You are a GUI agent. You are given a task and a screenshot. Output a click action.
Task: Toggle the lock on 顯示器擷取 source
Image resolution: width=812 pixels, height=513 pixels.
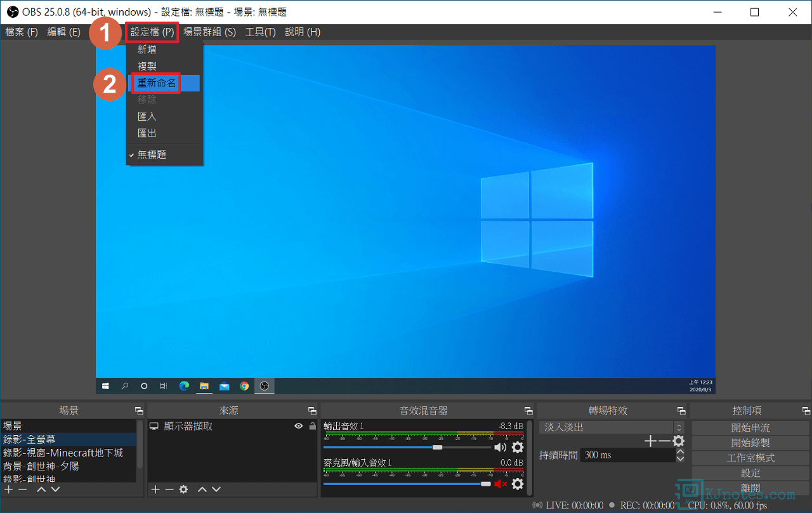(312, 427)
